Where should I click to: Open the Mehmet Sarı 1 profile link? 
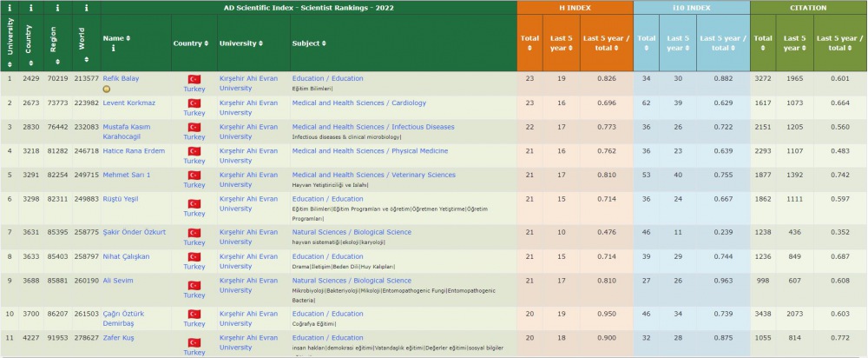click(127, 176)
